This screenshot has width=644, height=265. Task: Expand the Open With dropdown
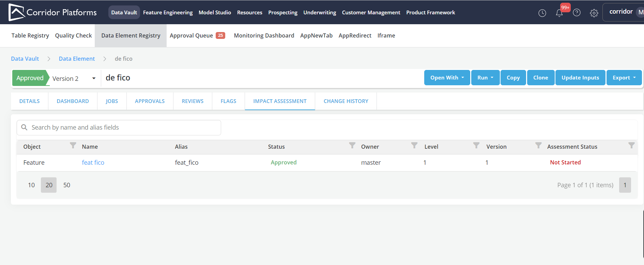point(447,78)
